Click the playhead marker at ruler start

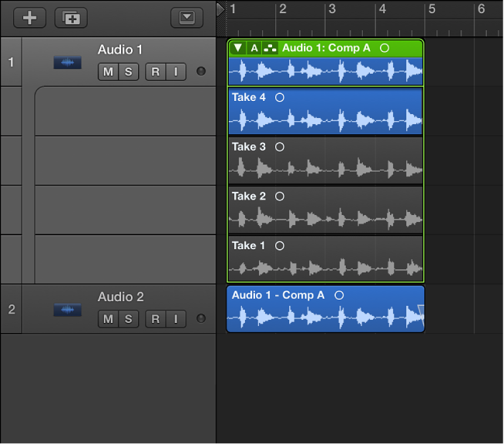(x=220, y=9)
